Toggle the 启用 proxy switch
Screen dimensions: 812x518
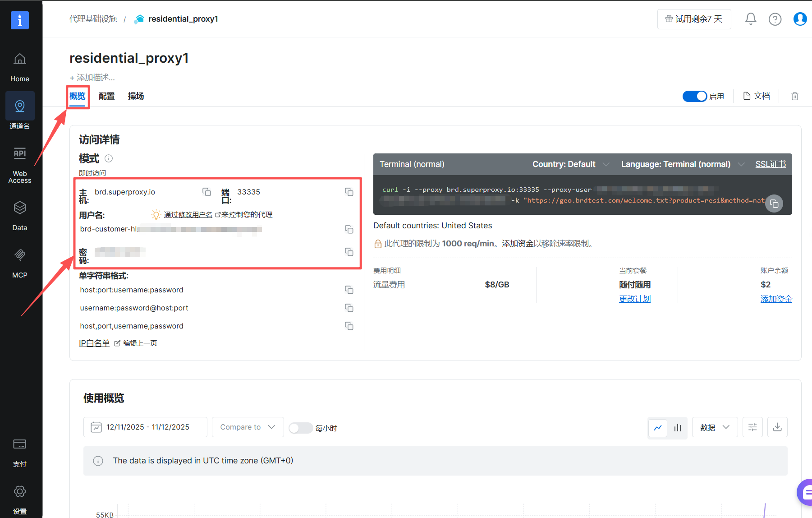point(694,96)
